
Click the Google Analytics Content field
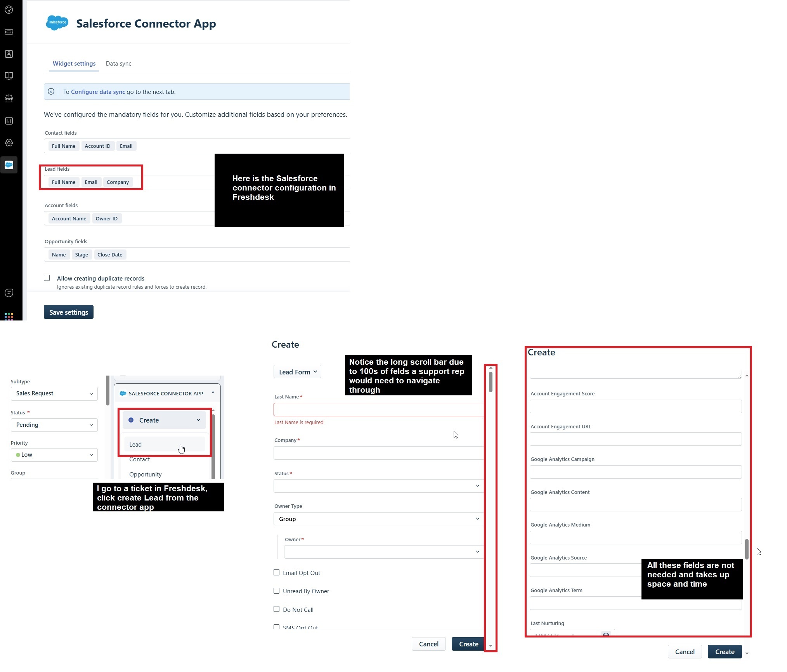point(636,505)
